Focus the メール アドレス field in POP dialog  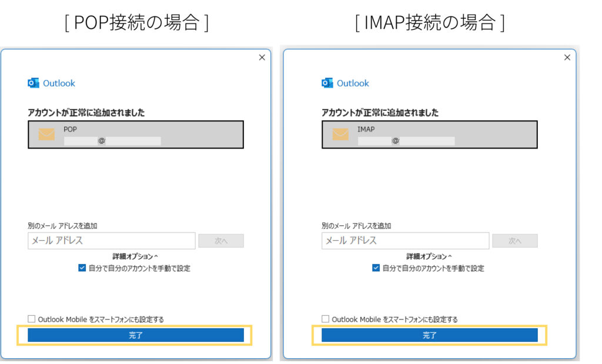112,241
